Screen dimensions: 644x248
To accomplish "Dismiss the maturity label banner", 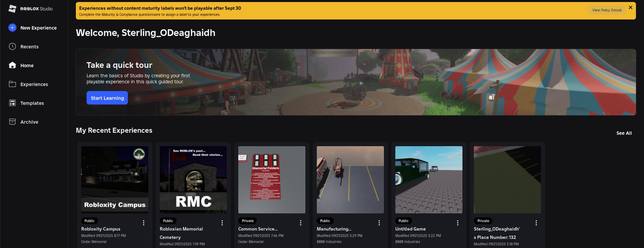I will [x=631, y=7].
